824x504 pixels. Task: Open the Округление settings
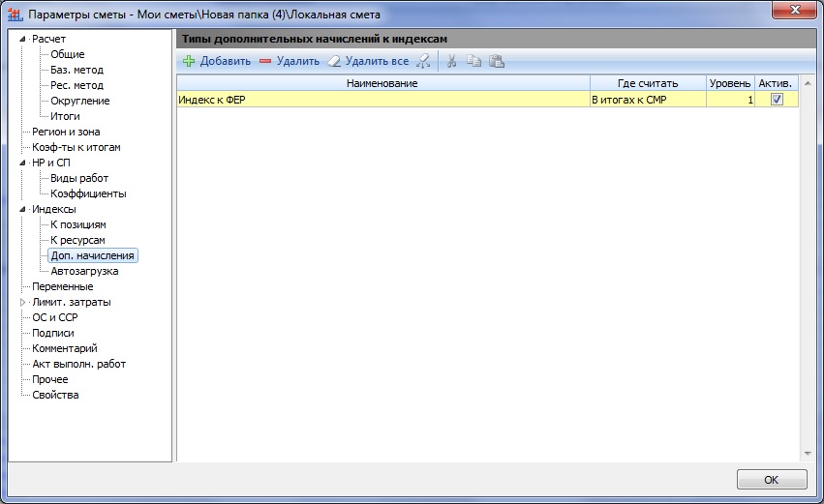[x=79, y=101]
